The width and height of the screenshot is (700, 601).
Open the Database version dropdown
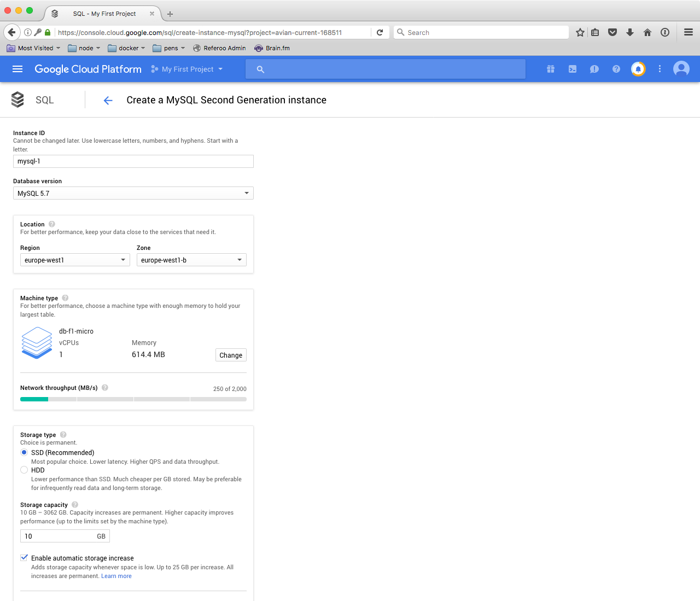click(133, 193)
